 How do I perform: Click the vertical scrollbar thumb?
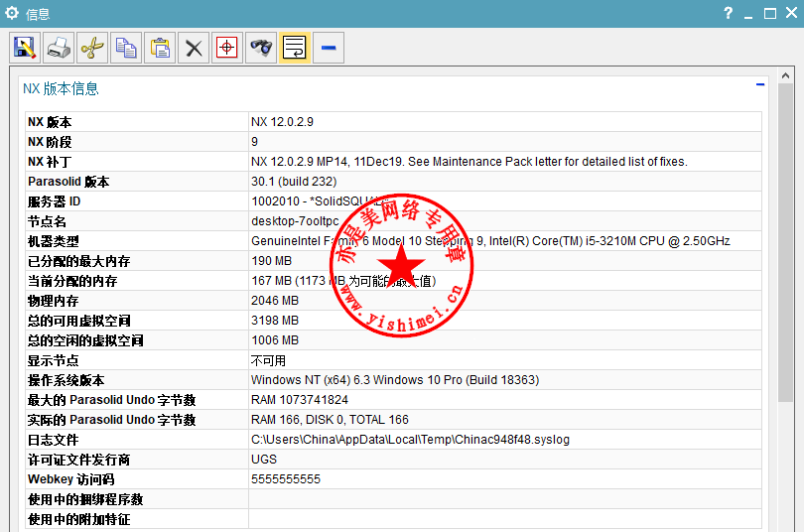coord(785,243)
